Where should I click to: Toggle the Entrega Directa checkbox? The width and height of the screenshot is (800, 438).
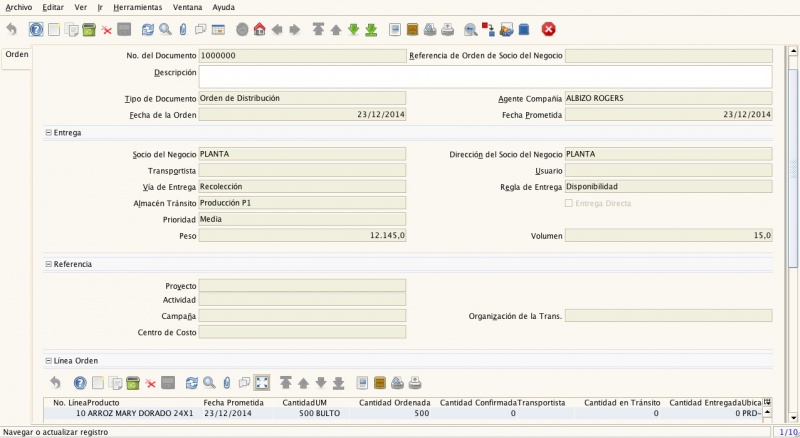tap(570, 203)
